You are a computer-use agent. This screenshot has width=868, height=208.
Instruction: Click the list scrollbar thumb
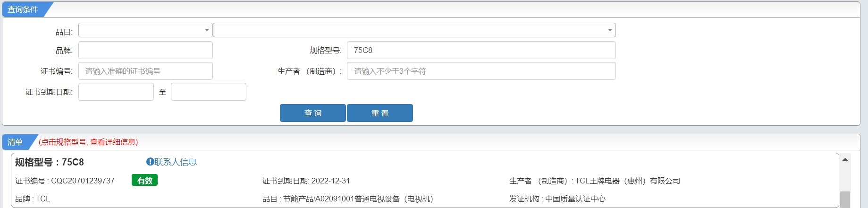click(845, 199)
